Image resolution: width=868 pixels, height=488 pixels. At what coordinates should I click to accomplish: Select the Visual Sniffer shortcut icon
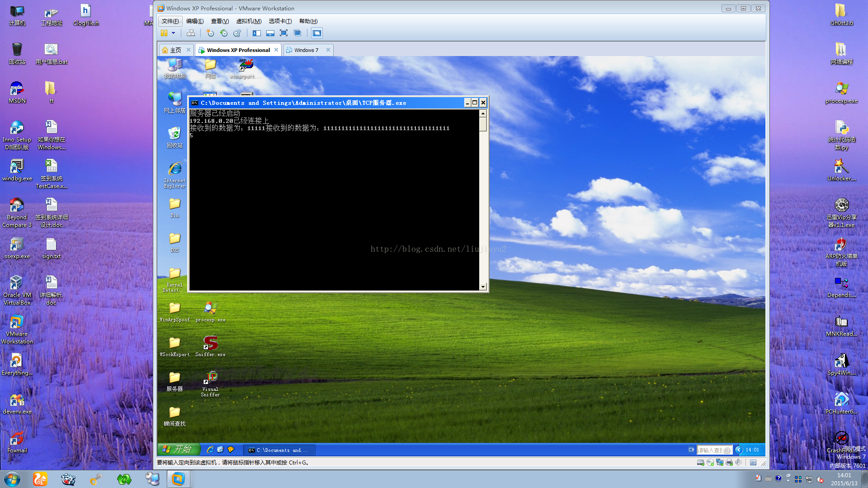pyautogui.click(x=210, y=384)
